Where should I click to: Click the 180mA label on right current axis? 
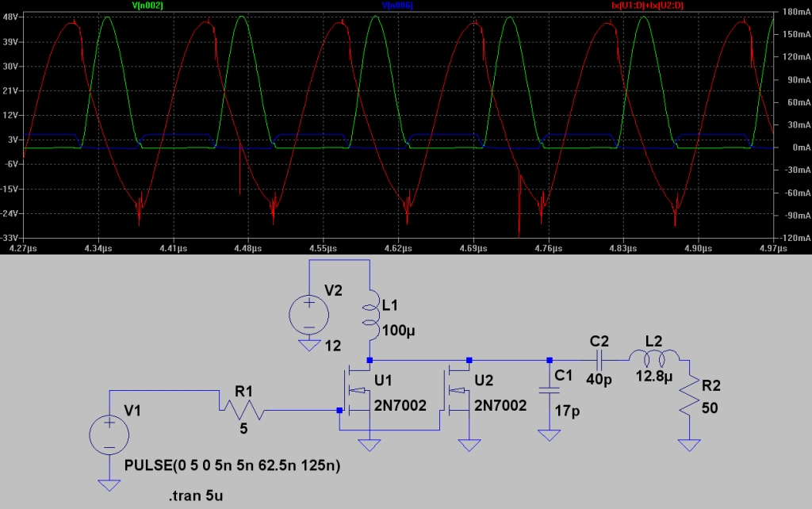pyautogui.click(x=795, y=13)
